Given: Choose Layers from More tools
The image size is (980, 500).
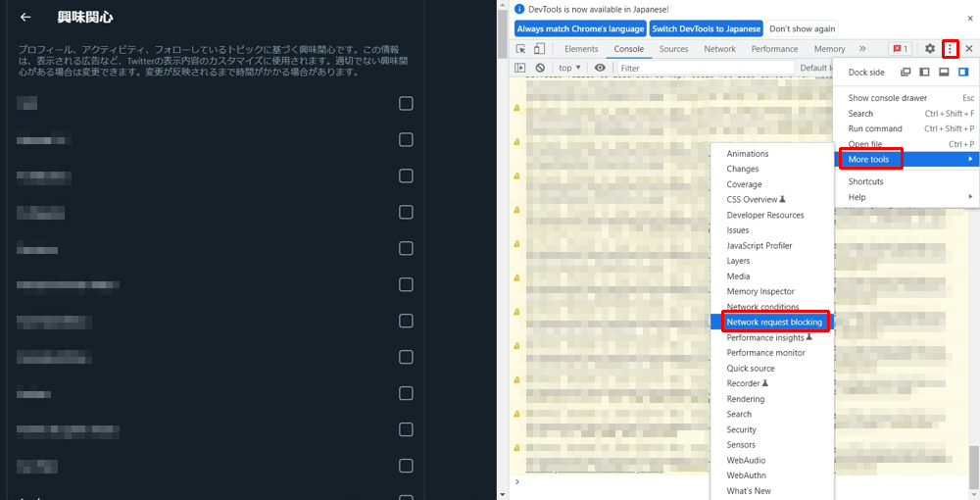Looking at the screenshot, I should click(x=772, y=261).
